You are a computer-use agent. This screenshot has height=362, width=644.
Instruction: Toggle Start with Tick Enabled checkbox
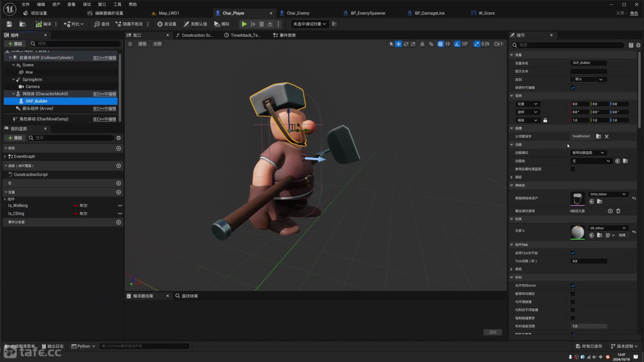pyautogui.click(x=573, y=253)
